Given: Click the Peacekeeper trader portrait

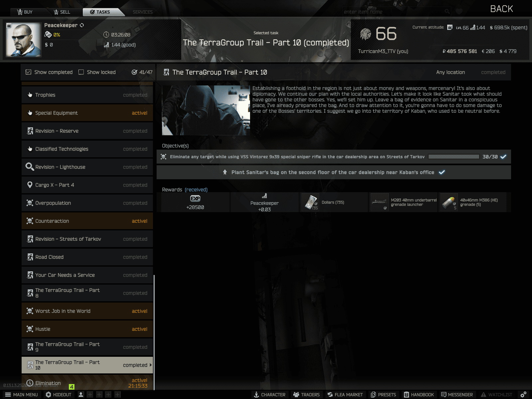Looking at the screenshot, I should point(23,40).
